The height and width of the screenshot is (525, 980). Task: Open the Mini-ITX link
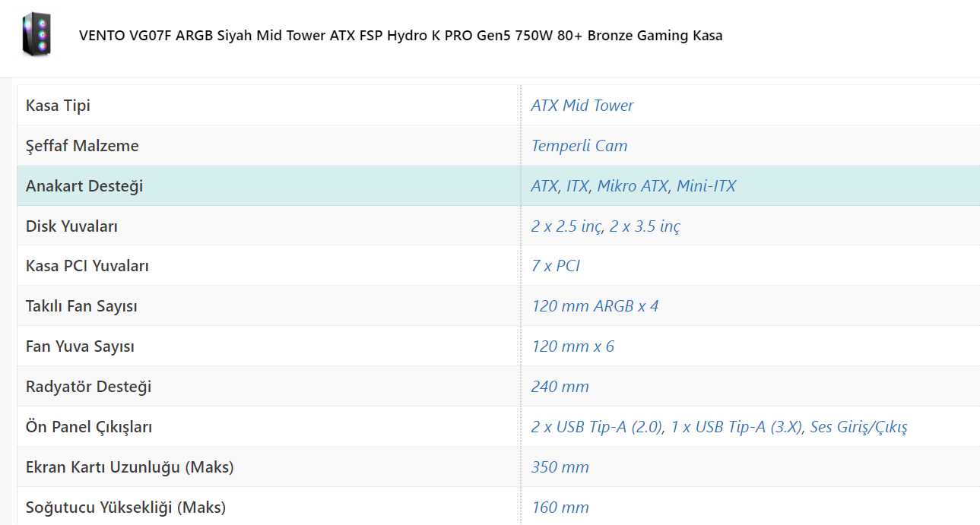706,186
